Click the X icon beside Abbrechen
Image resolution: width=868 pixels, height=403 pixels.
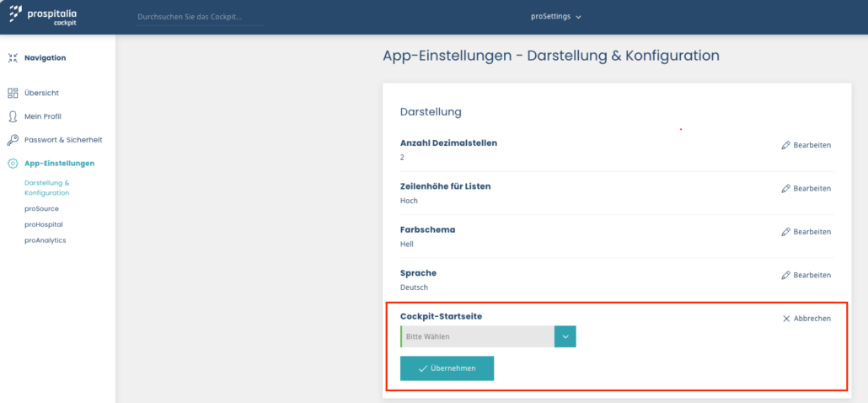[786, 319]
